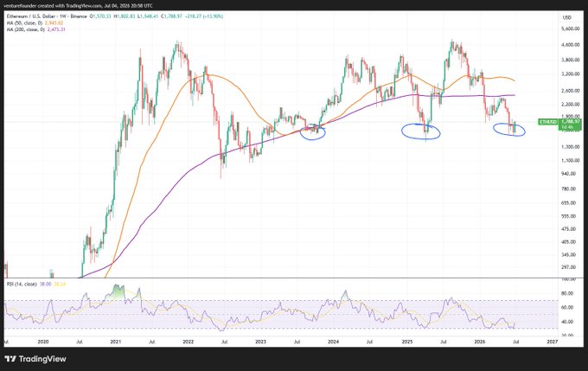
Task: Click the 80.00 RSI axis label
Action: 567,294
